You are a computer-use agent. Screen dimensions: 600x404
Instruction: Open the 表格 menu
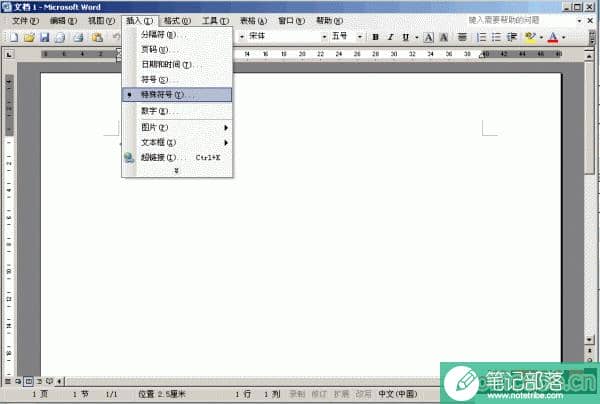coord(253,21)
